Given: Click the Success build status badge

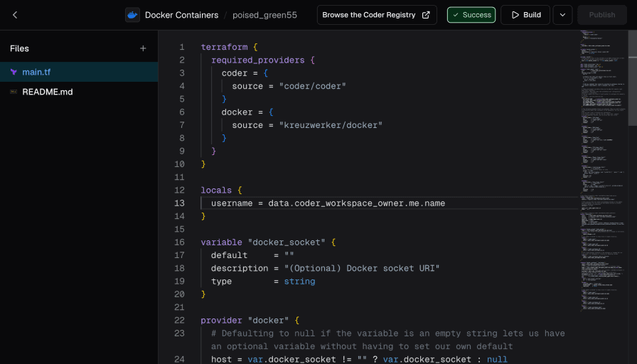Looking at the screenshot, I should pyautogui.click(x=471, y=15).
